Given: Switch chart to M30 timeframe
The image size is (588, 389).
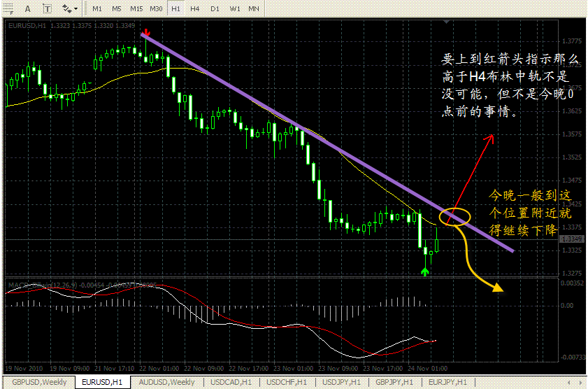Looking at the screenshot, I should click(x=156, y=8).
